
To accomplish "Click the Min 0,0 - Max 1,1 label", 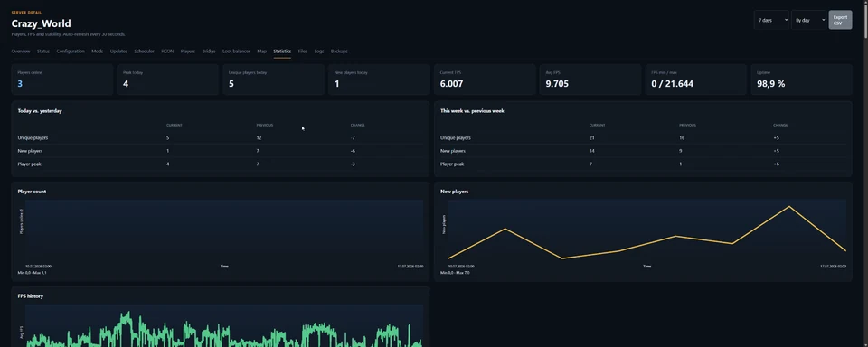I will pos(33,273).
